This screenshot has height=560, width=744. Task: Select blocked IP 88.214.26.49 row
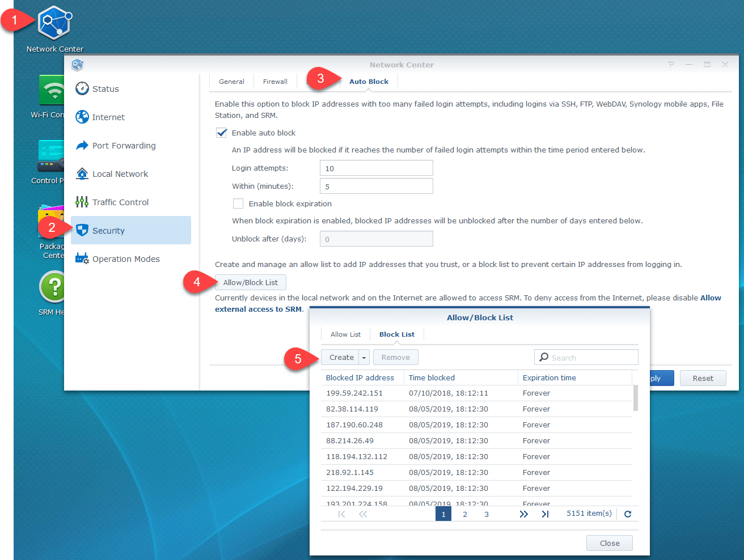(476, 441)
